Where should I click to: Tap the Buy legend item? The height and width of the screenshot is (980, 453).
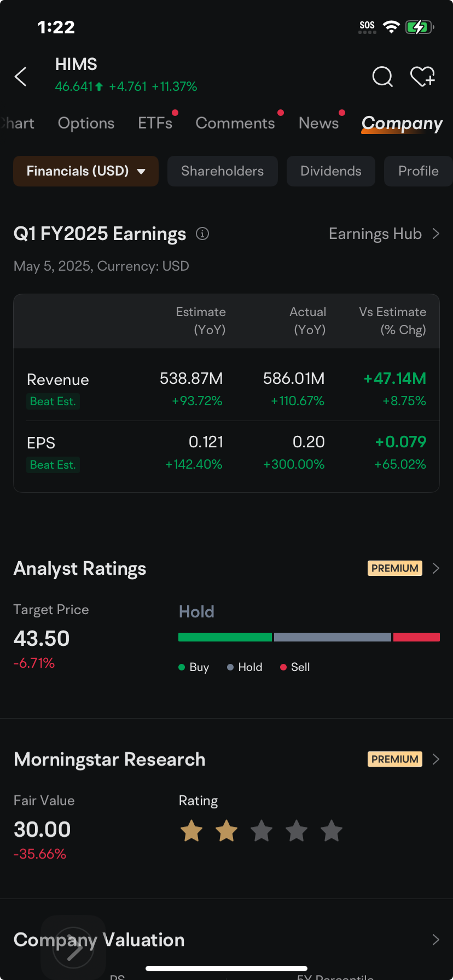coord(194,667)
